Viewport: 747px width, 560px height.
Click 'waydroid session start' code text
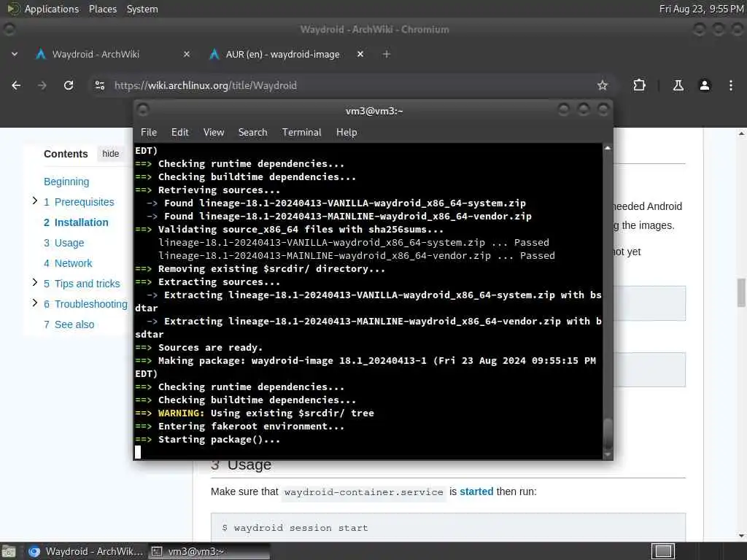(x=301, y=528)
